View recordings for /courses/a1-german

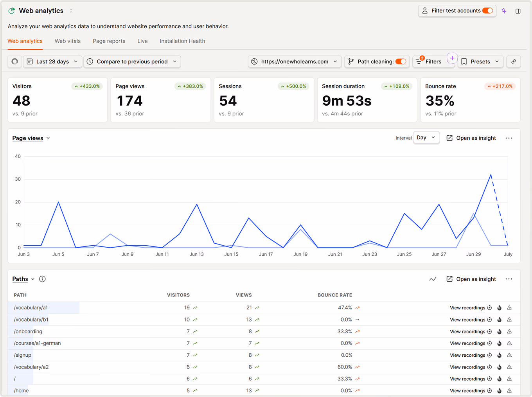(471, 343)
